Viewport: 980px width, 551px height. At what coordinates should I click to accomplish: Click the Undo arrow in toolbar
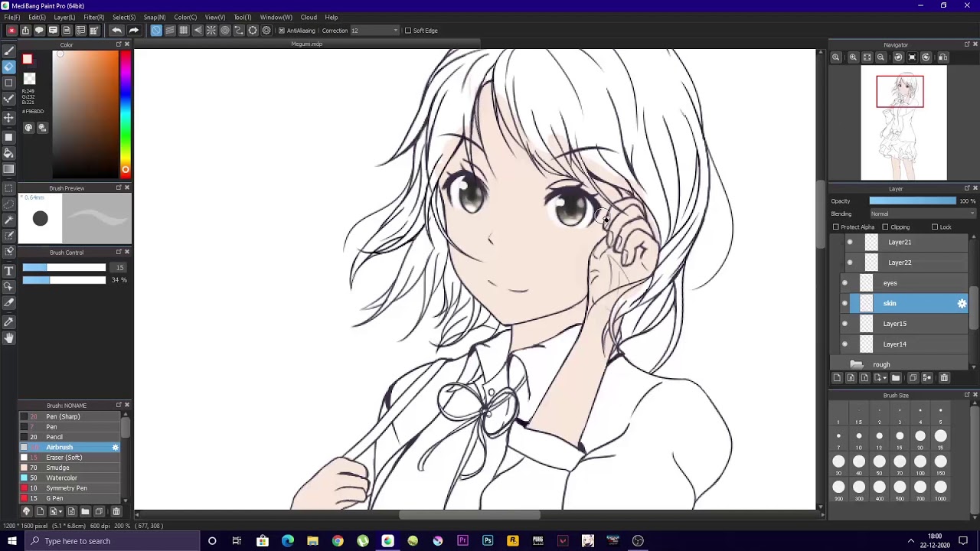[116, 31]
